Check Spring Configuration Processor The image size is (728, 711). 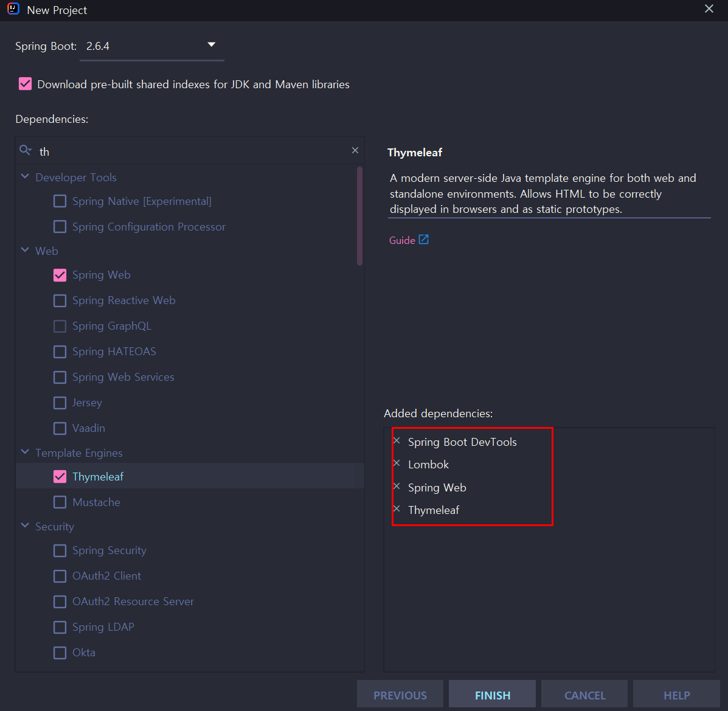coord(60,227)
